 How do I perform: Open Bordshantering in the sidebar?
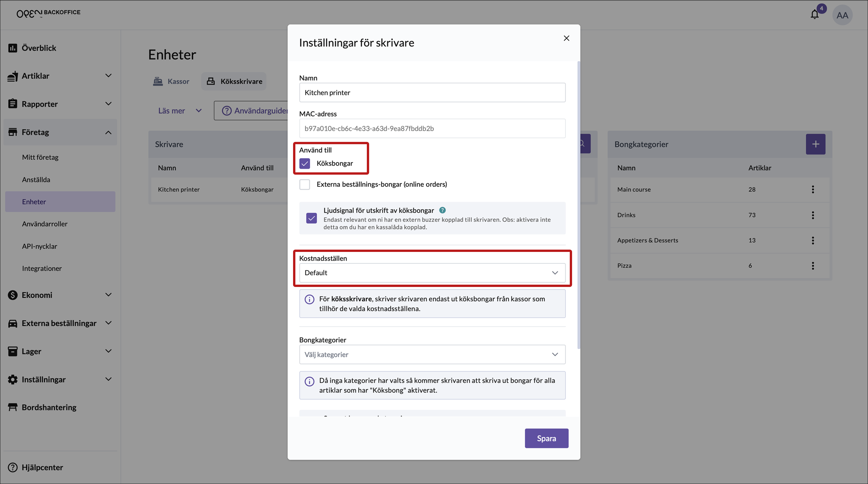pos(49,407)
